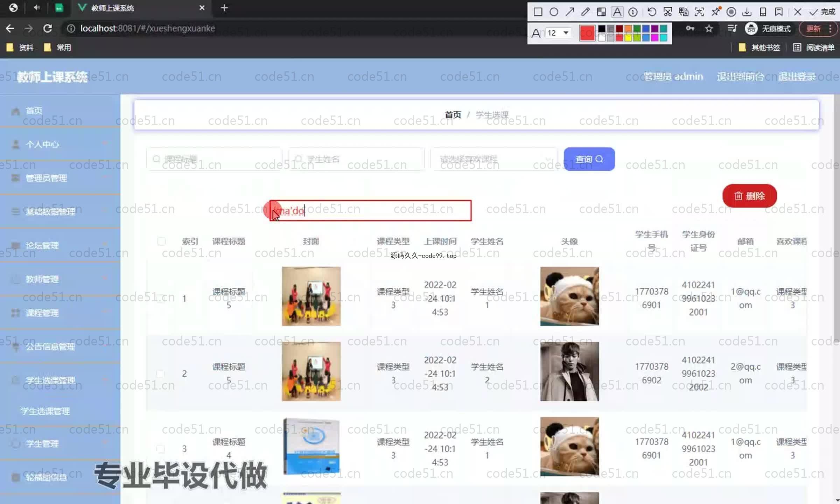Screen dimensions: 840x504
Task: Tick the checkbox for row 3
Action: (x=160, y=449)
